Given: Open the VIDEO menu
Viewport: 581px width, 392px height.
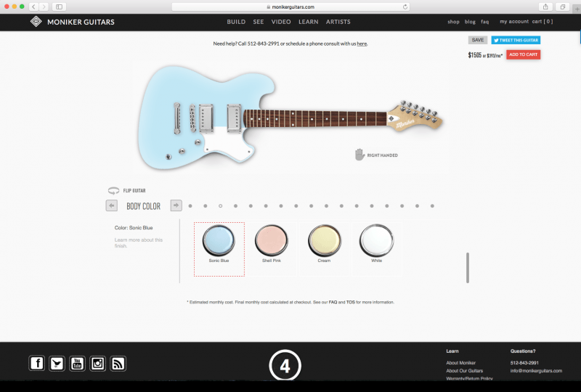Looking at the screenshot, I should tap(281, 22).
